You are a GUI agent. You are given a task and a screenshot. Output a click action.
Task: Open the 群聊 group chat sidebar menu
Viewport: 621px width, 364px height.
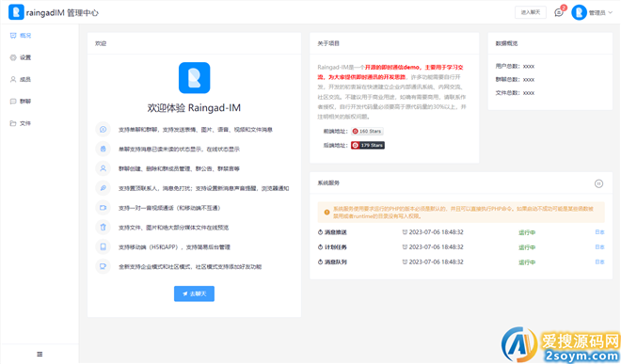21,102
